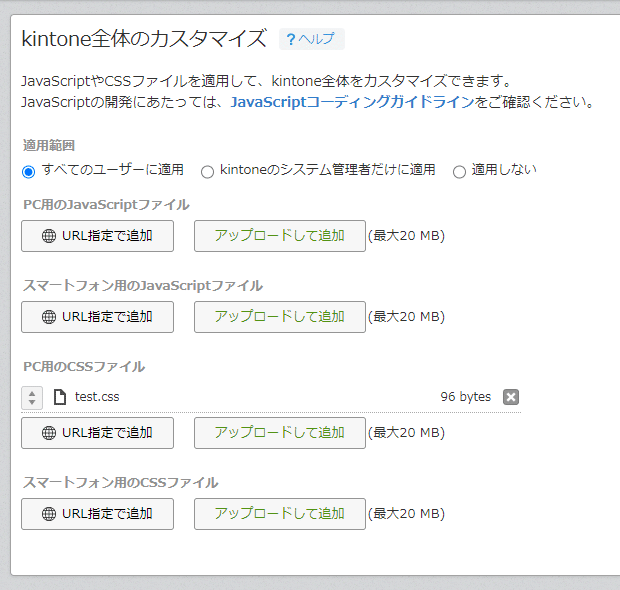The image size is (620, 590).
Task: Click the file icon next to test.css
Action: pyautogui.click(x=60, y=397)
